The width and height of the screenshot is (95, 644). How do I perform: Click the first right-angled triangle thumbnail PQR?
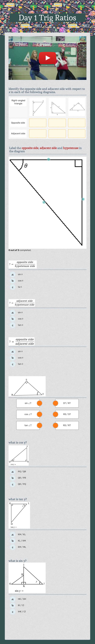pos(38,107)
